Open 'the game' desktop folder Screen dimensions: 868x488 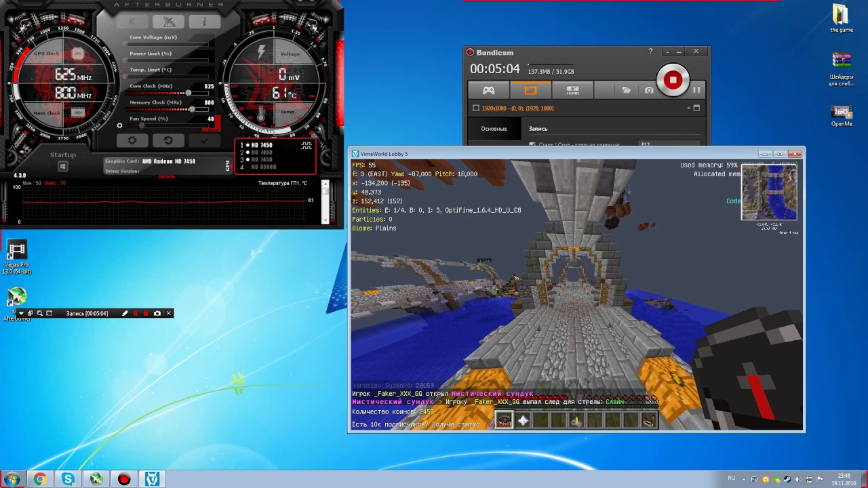[x=841, y=18]
